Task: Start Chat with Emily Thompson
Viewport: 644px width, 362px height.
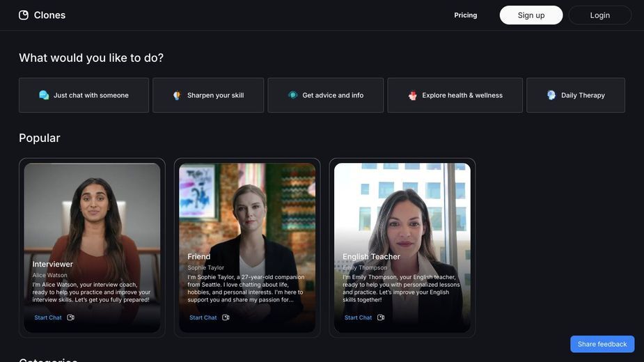Action: pyautogui.click(x=358, y=317)
